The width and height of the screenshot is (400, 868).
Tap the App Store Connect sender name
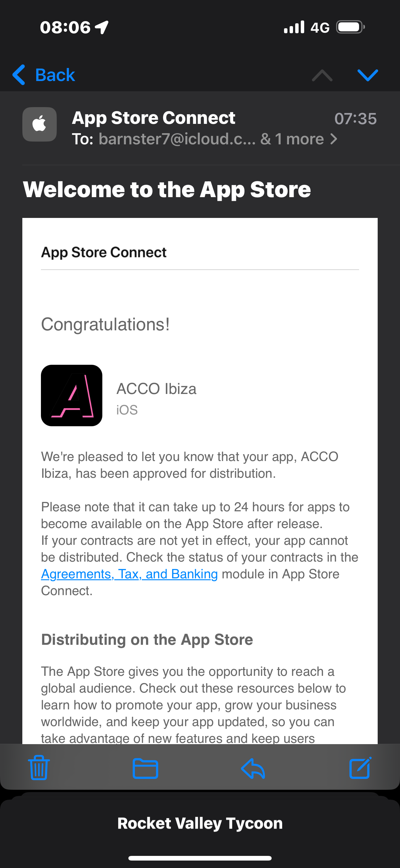tap(153, 118)
